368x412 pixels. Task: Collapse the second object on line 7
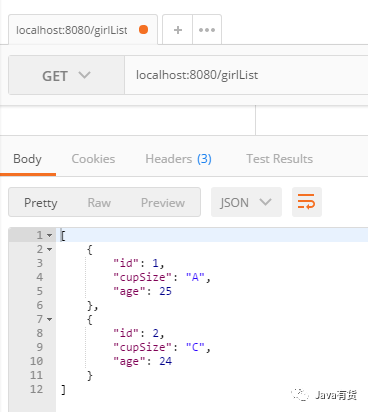pos(50,319)
